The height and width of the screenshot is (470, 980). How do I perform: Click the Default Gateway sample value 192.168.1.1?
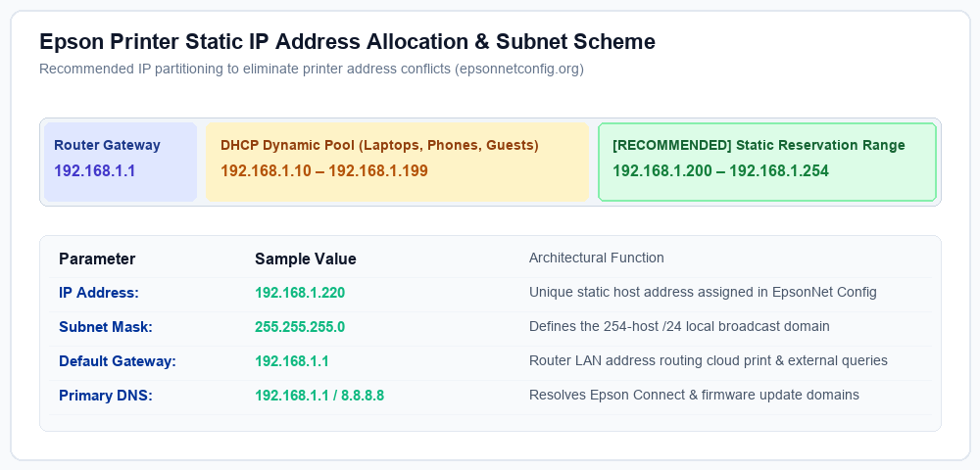(x=292, y=360)
